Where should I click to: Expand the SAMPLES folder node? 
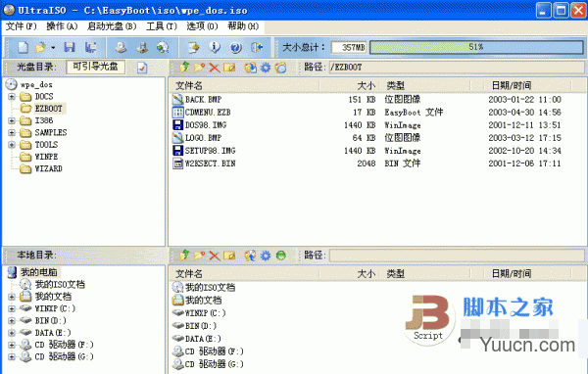(12, 132)
